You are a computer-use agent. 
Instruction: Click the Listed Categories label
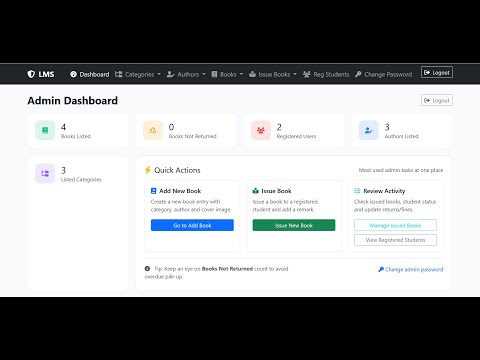(x=81, y=180)
